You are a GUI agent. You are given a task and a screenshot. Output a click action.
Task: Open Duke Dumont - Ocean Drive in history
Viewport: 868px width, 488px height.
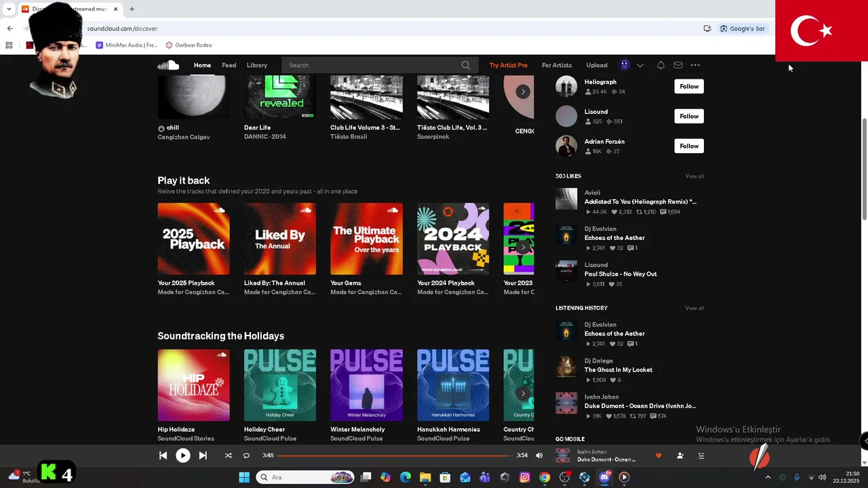[x=640, y=406]
